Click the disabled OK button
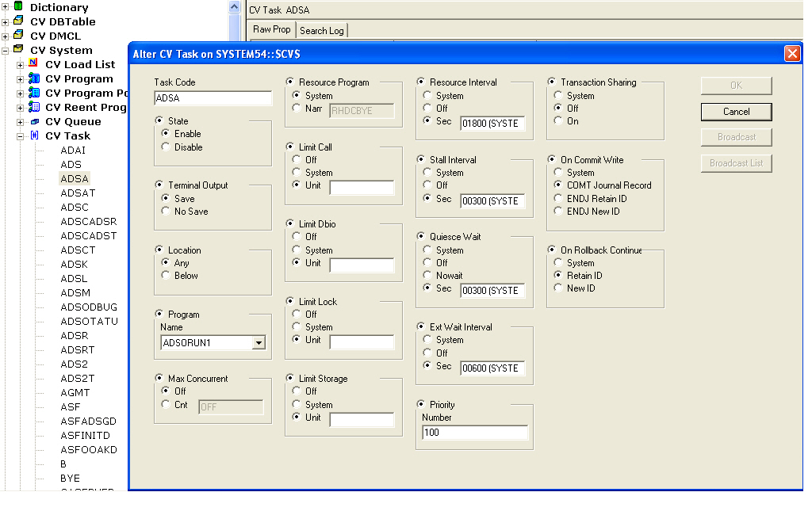The image size is (812, 515). pos(736,86)
